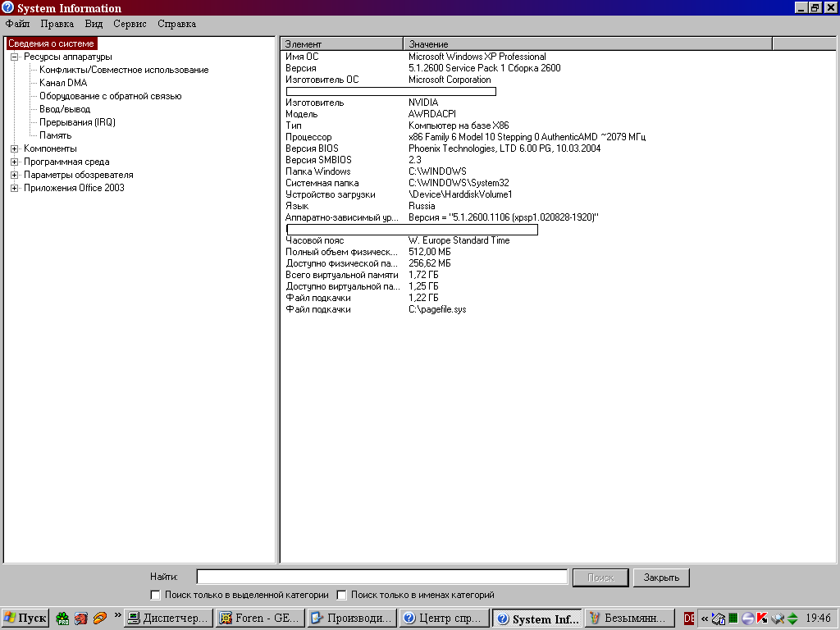This screenshot has width=840, height=630.
Task: Select the Прерывания (IRQ) tree item
Action: coord(77,122)
